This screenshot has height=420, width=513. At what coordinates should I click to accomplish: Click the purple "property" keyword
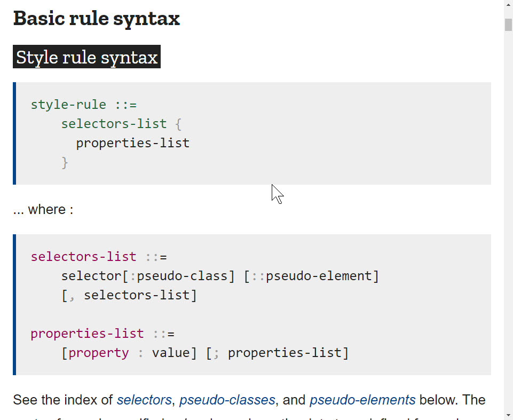point(99,353)
